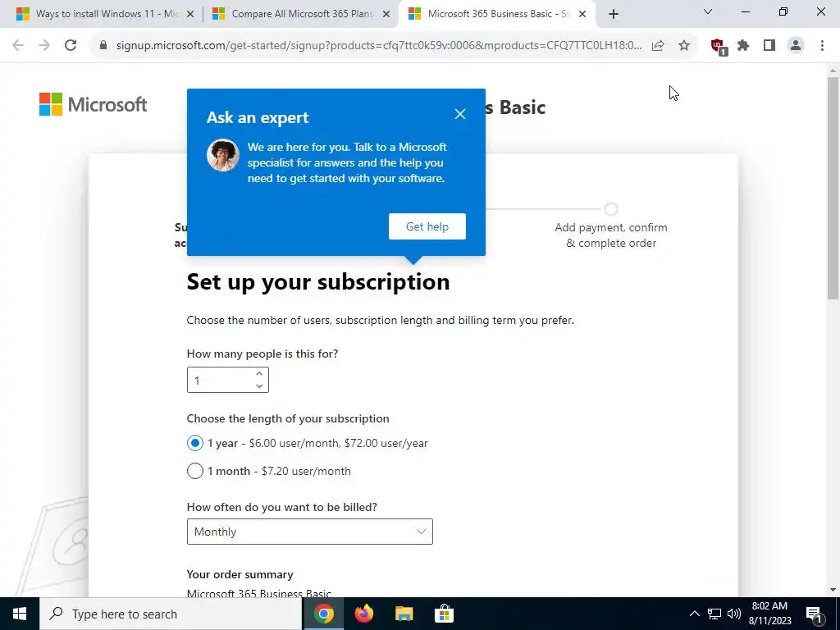Switch to Compare All Microsoft 365 Plans tab

302,14
